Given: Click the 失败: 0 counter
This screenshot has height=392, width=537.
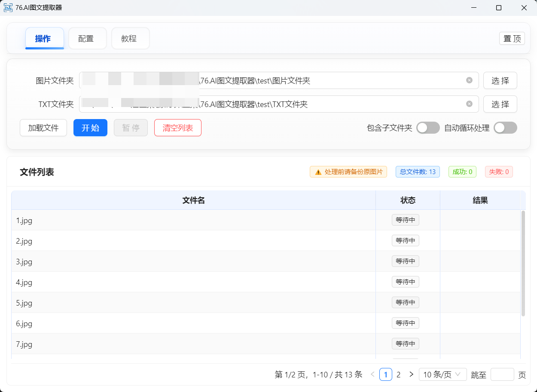Looking at the screenshot, I should [498, 171].
